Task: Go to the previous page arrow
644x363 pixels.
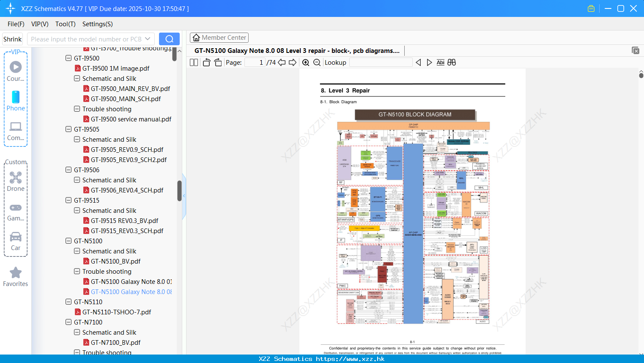Action: click(x=282, y=63)
